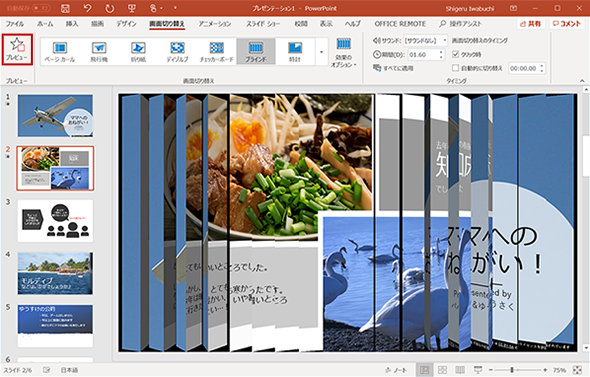Open the Help tab

point(353,24)
